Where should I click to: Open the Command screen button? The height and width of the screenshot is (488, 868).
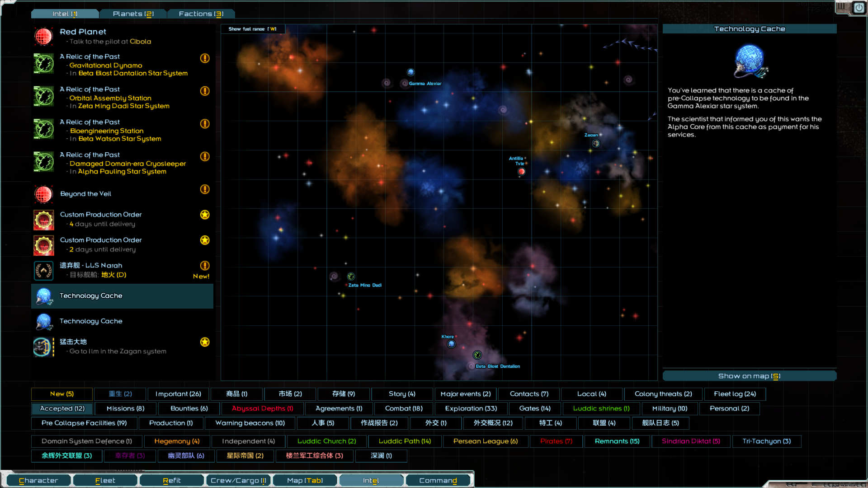[438, 480]
